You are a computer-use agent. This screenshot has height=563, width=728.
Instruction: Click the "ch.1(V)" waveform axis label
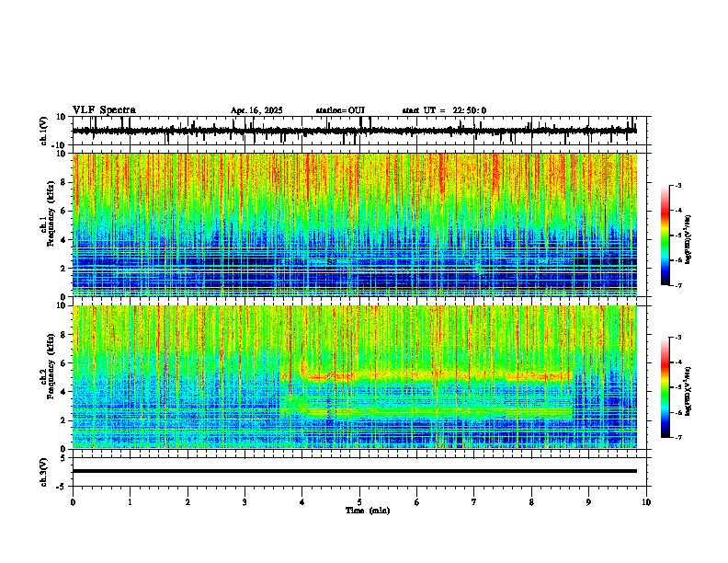coord(44,131)
